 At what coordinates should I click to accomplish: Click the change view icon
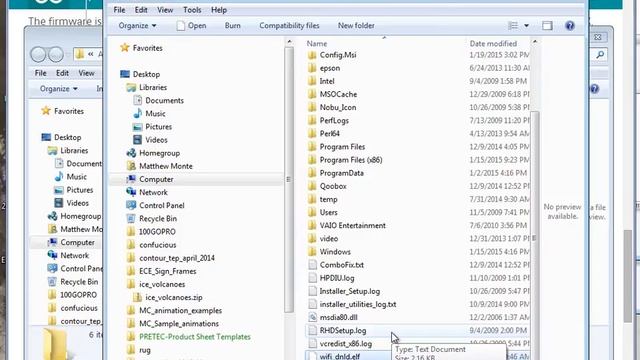[x=513, y=25]
